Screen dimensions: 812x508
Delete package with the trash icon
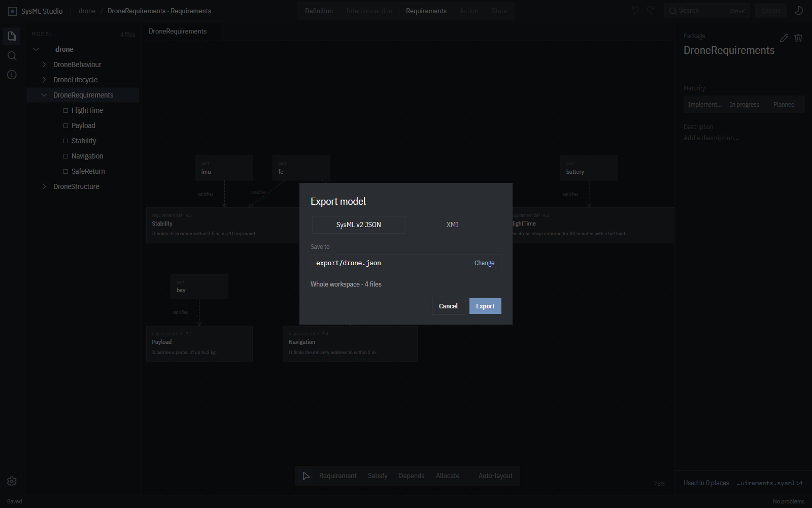tap(798, 38)
